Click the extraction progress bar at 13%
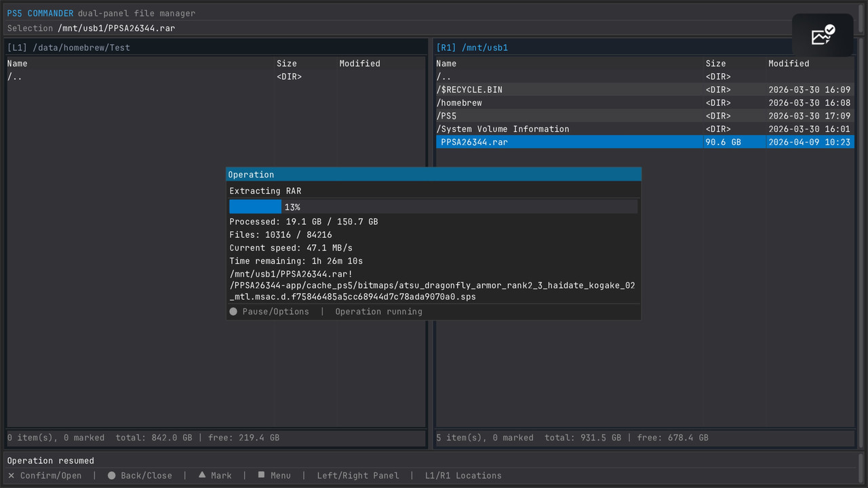This screenshot has height=488, width=868. point(433,207)
